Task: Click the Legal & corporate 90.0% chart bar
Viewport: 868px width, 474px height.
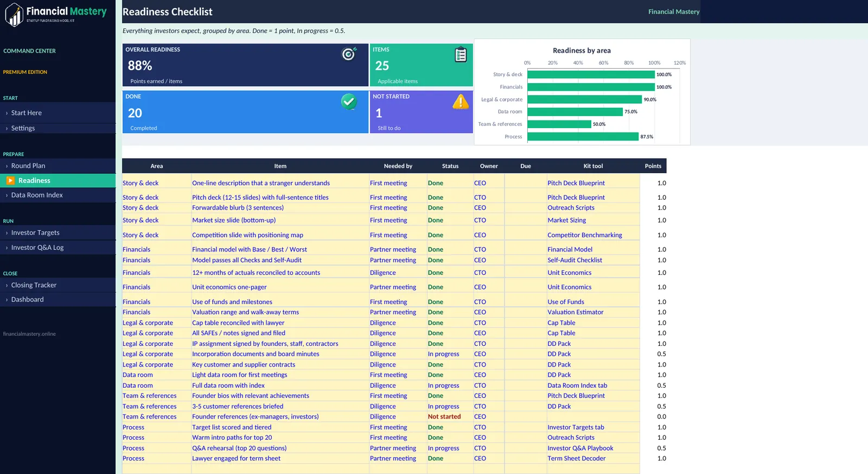Action: point(584,99)
